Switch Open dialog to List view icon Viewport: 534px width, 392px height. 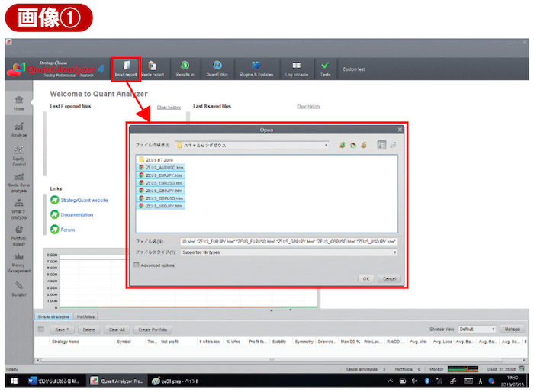(x=381, y=145)
